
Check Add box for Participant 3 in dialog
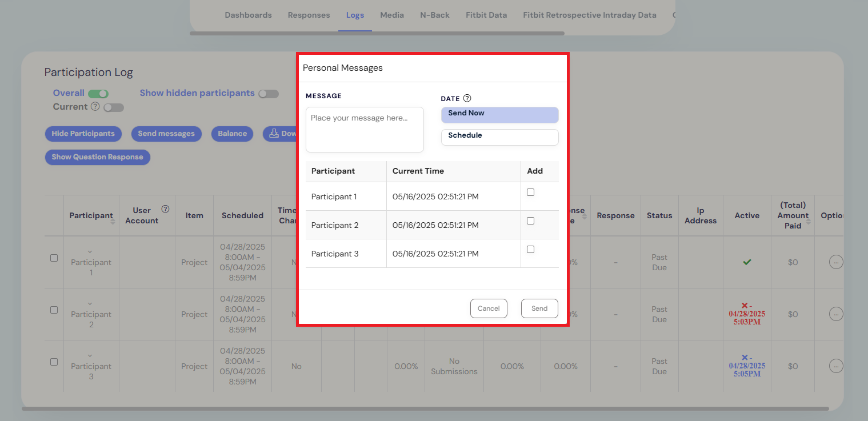(x=530, y=250)
